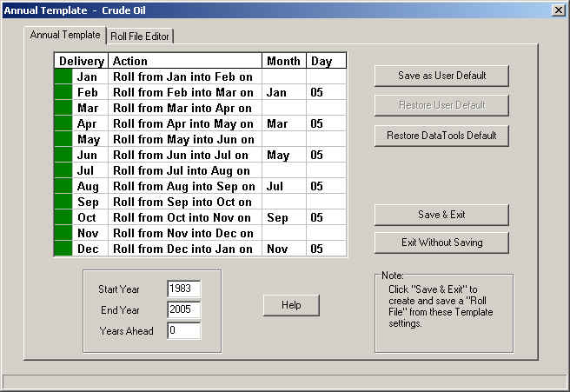The width and height of the screenshot is (570, 392).
Task: Toggle the green box for Mar delivery
Action: pyautogui.click(x=63, y=108)
